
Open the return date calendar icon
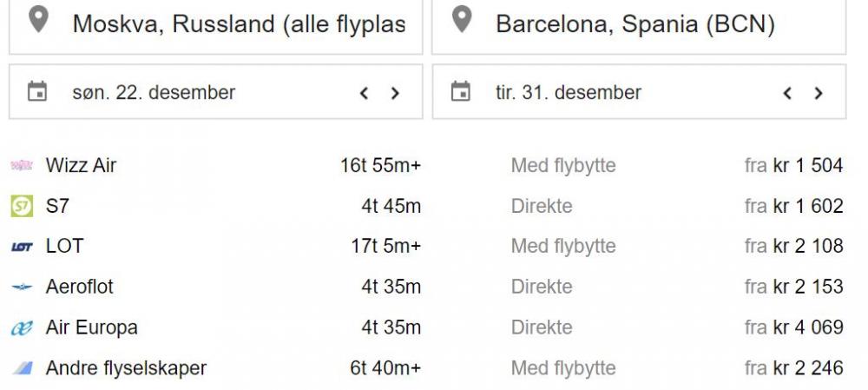point(461,91)
